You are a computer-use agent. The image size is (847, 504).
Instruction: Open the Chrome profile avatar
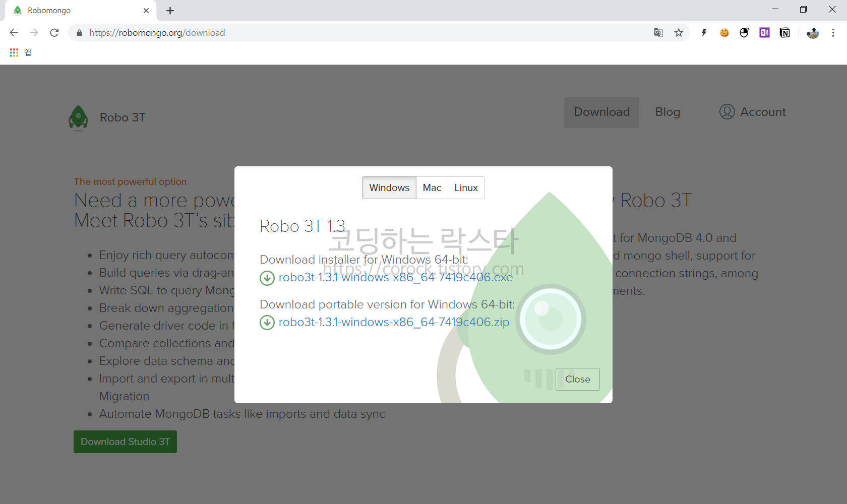(x=813, y=33)
